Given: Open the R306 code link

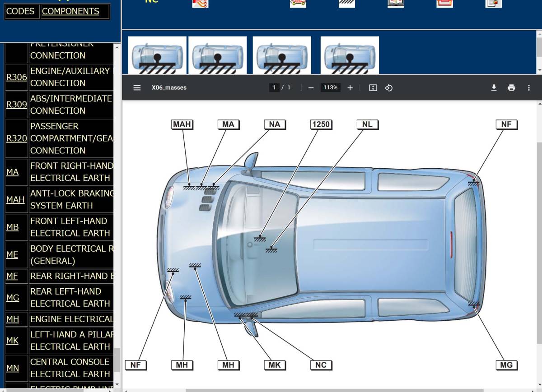Looking at the screenshot, I should [17, 77].
